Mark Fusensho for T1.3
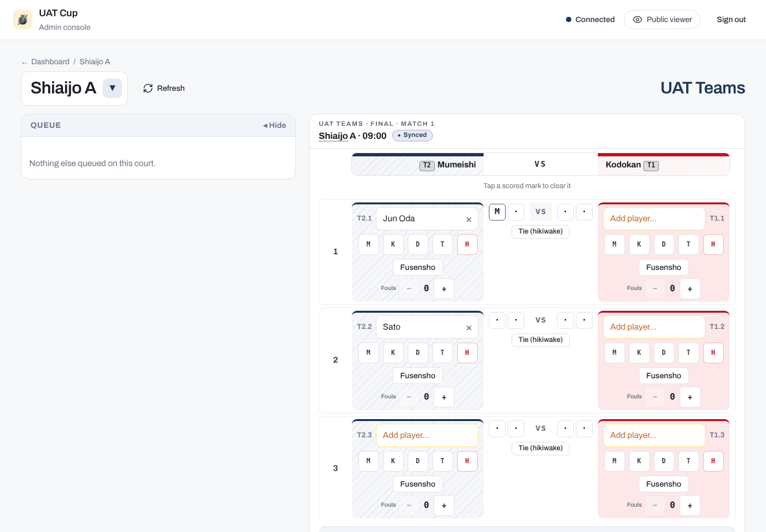The image size is (766, 532). 663,484
